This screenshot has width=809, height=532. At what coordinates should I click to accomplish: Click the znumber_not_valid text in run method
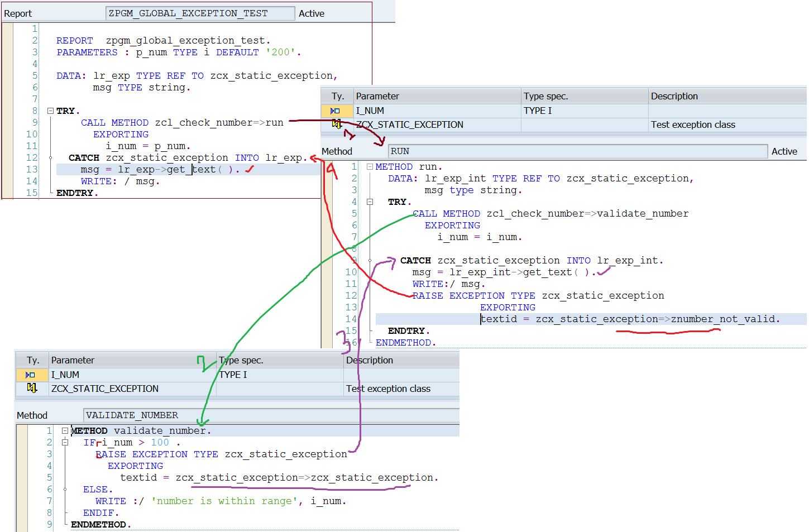point(722,319)
